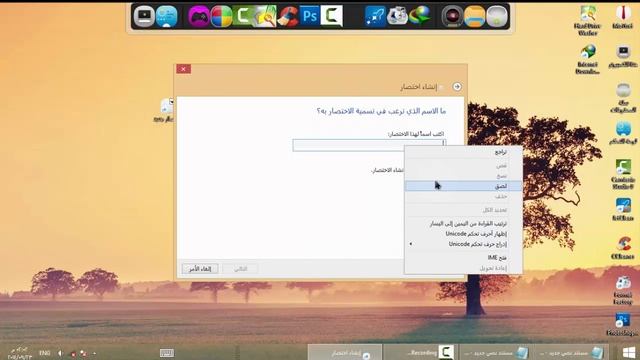The height and width of the screenshot is (360, 640).
Task: Click the dark camera lens dock icon
Action: point(452,17)
